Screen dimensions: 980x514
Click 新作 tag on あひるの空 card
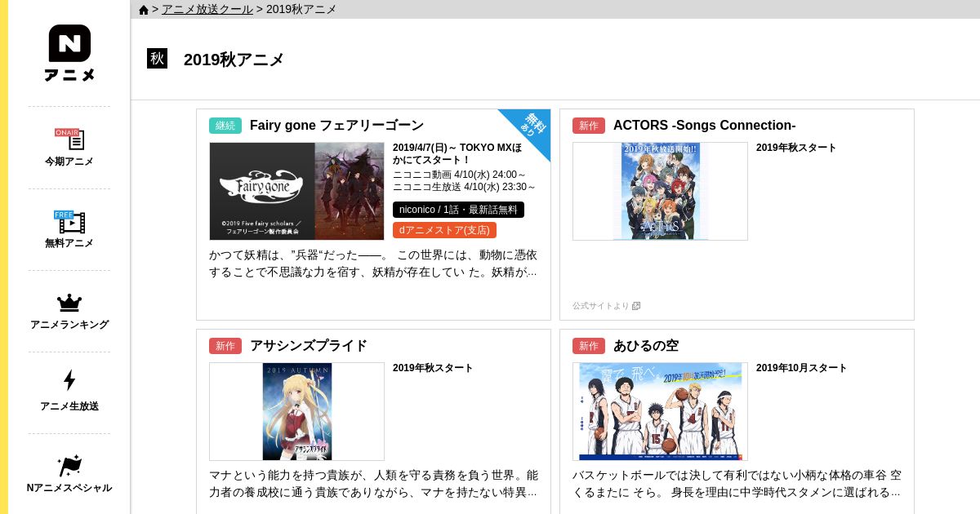[589, 346]
